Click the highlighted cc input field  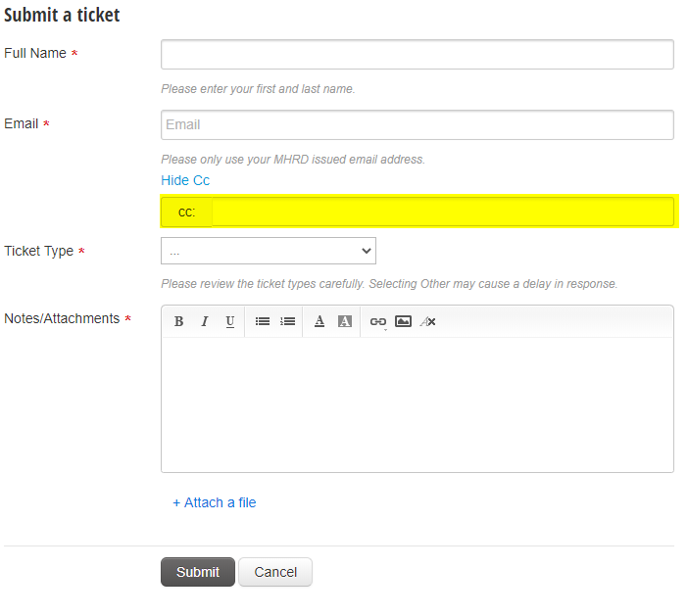coord(441,212)
